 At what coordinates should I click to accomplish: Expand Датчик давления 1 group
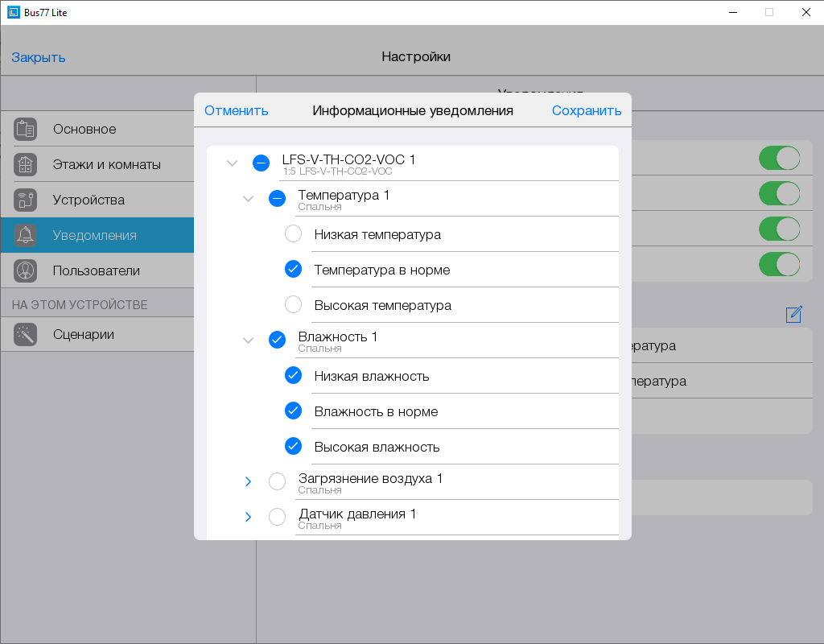[248, 517]
